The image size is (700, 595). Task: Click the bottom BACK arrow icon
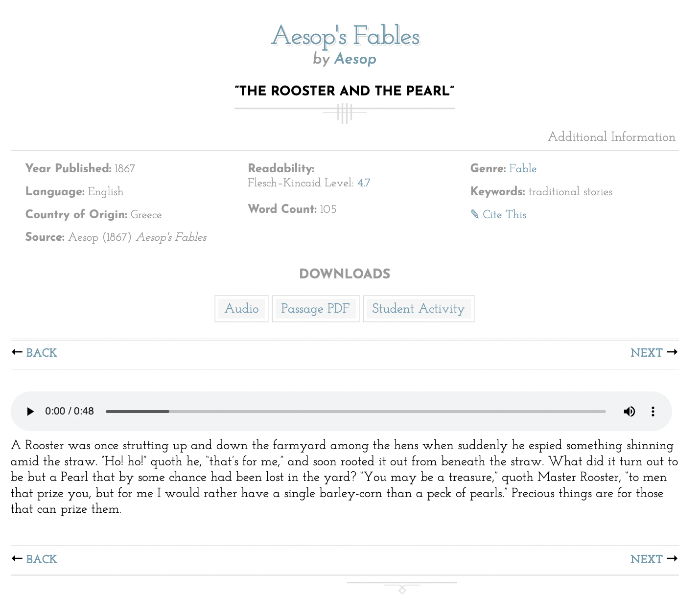coord(17,559)
